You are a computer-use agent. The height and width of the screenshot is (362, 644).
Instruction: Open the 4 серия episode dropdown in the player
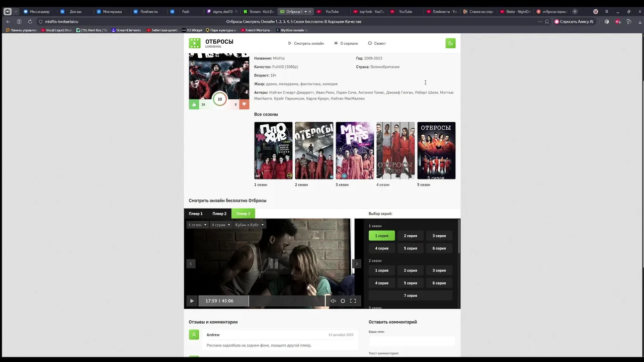click(221, 225)
